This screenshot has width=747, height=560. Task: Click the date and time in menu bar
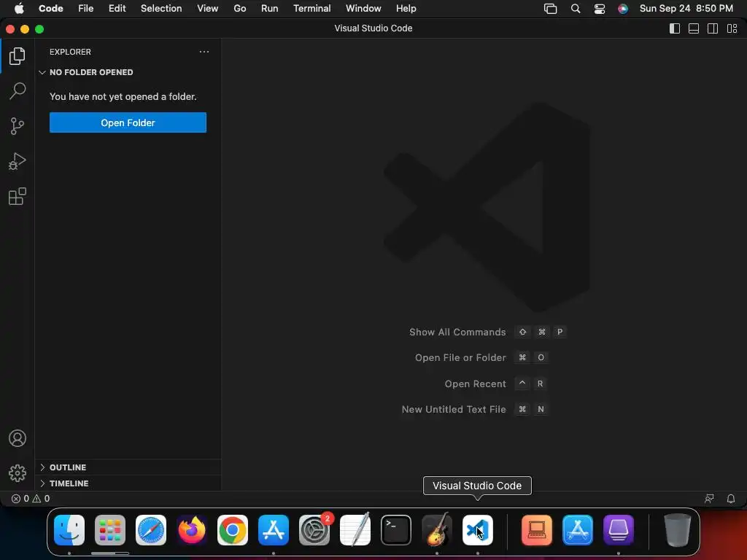click(686, 9)
